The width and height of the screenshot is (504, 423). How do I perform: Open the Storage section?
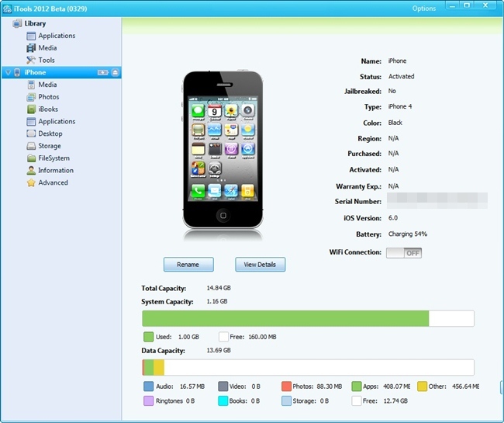(x=50, y=146)
